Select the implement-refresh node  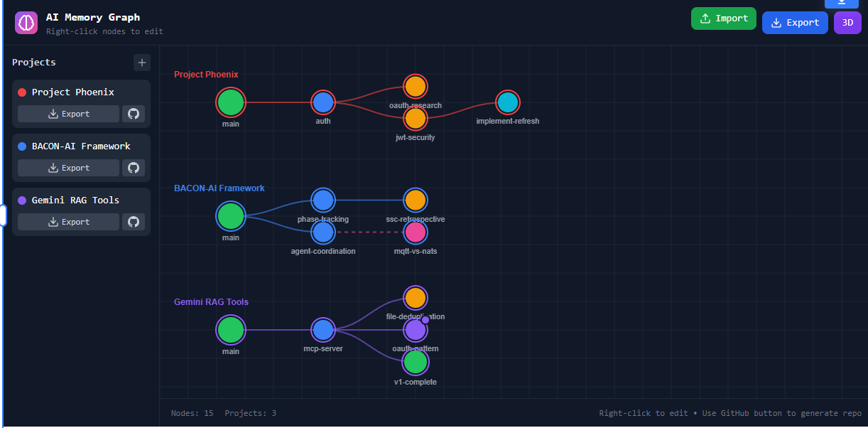(x=508, y=102)
